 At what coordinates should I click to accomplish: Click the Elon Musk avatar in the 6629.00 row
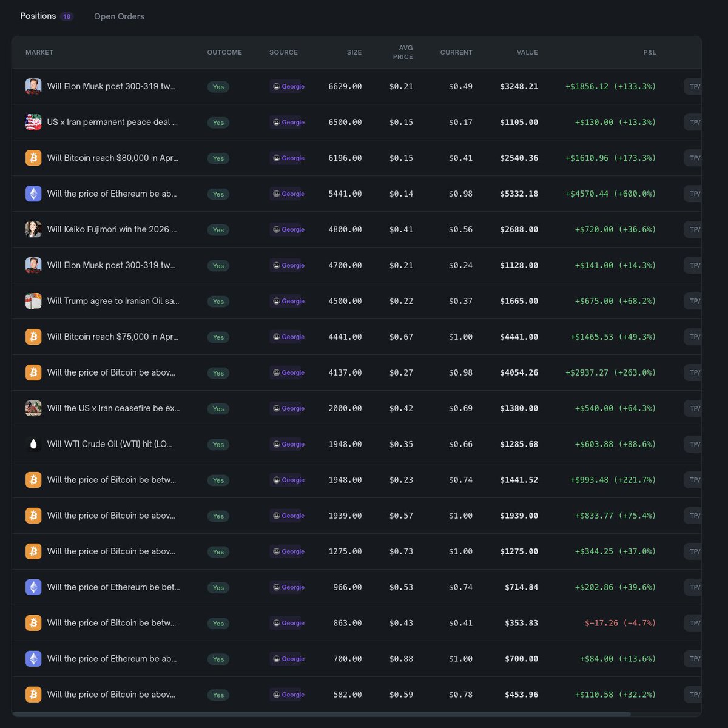click(x=33, y=86)
